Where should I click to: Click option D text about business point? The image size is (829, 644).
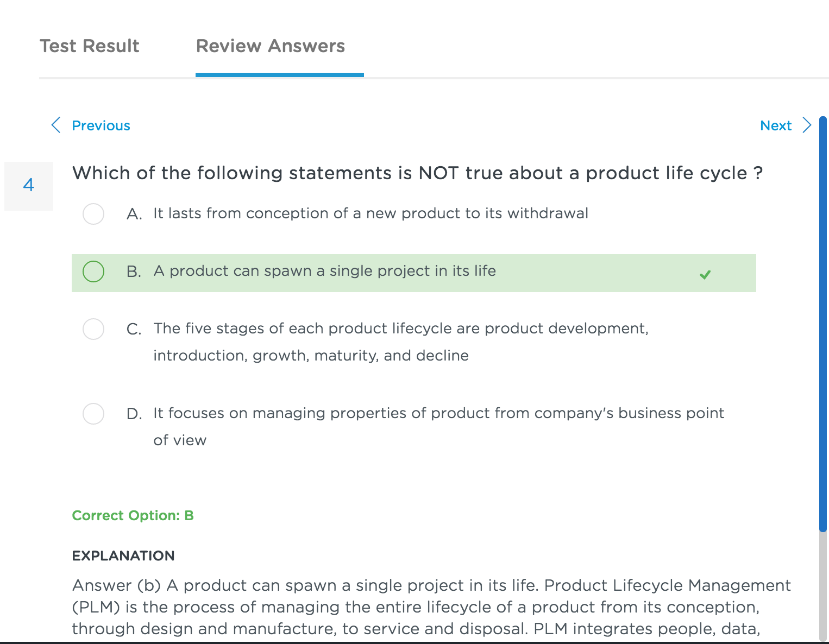[438, 427]
